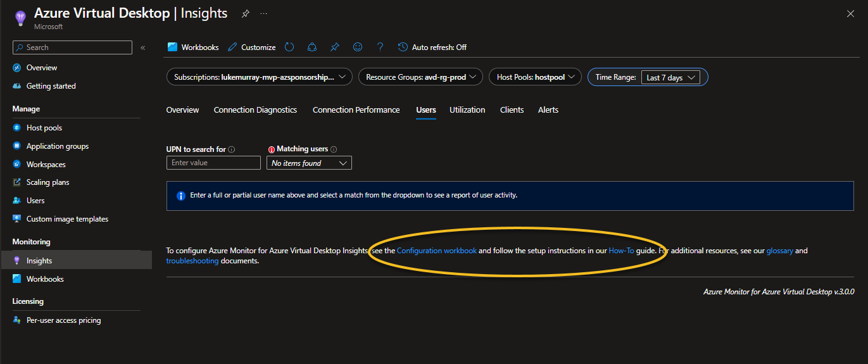The height and width of the screenshot is (364, 868).
Task: Click the Licensing section heading
Action: click(x=28, y=301)
